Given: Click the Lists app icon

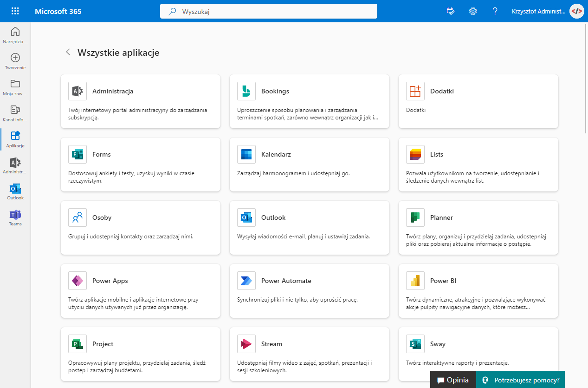Looking at the screenshot, I should pyautogui.click(x=415, y=154).
